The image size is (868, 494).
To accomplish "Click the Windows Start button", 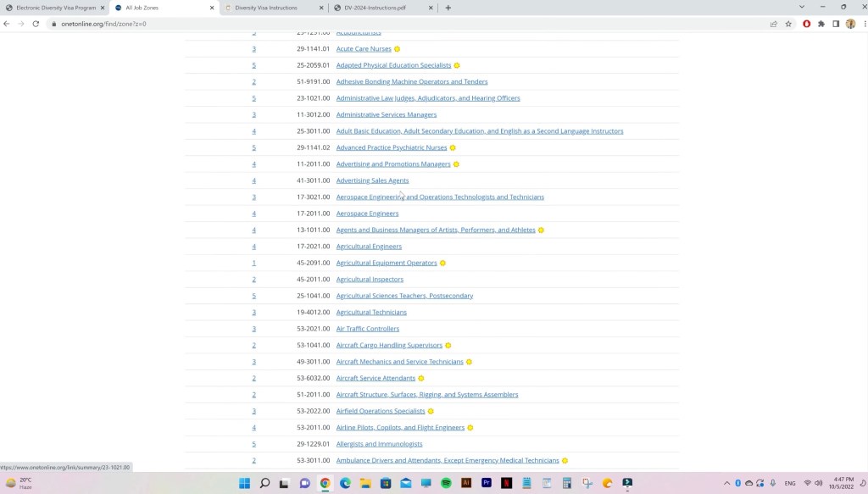I will [x=244, y=483].
